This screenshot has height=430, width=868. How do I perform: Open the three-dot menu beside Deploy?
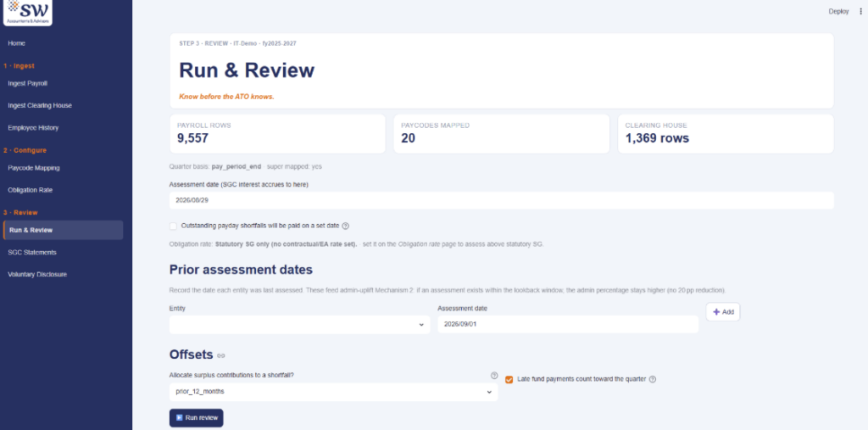[x=860, y=11]
